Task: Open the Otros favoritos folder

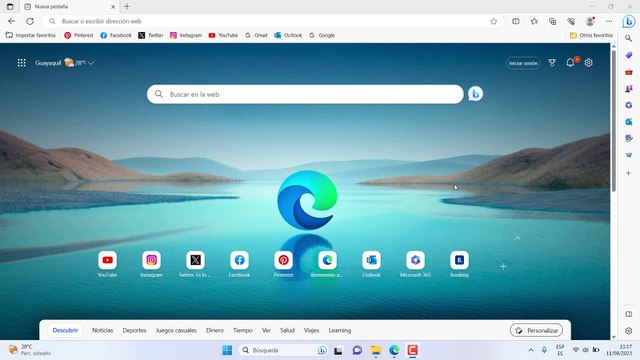Action: pyautogui.click(x=591, y=36)
